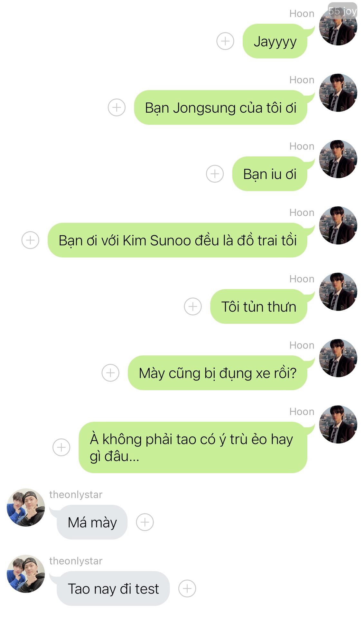Tap the plus icon beside 'Bạn Jongsung của tôi ơi'
Screen dimensions: 364x618
pos(117,108)
